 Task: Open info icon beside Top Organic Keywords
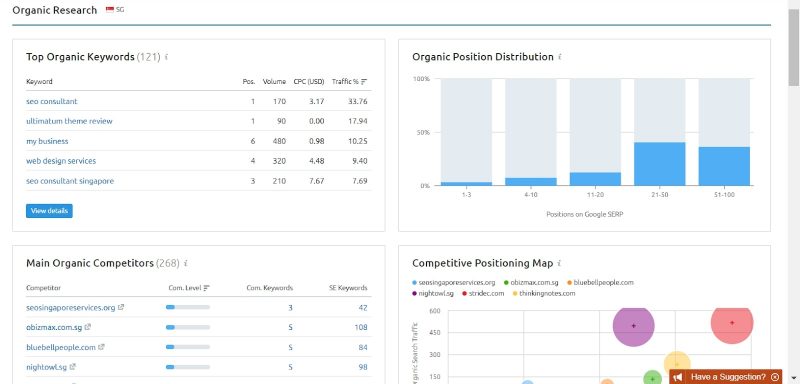click(167, 57)
